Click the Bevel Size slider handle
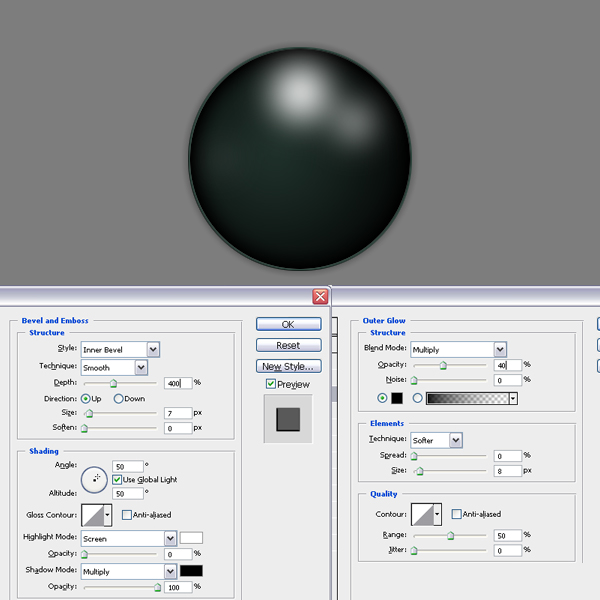This screenshot has width=600, height=600. tap(89, 413)
